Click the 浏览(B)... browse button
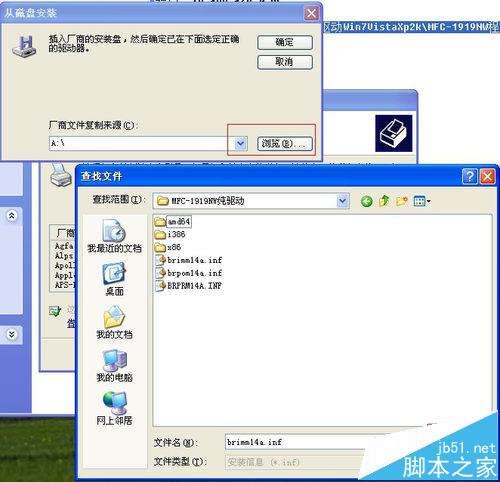The width and height of the screenshot is (500, 482). (285, 144)
